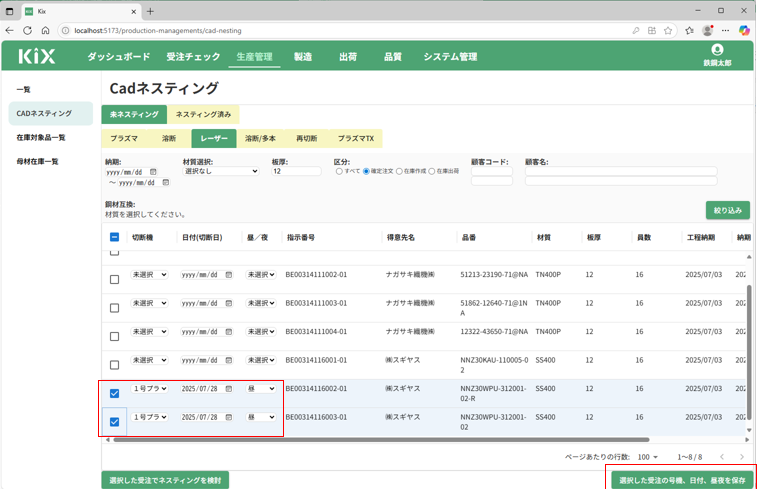Open calendar icon for BE00314116003-01 date
Image resolution: width=759 pixels, height=489 pixels.
pyautogui.click(x=228, y=417)
